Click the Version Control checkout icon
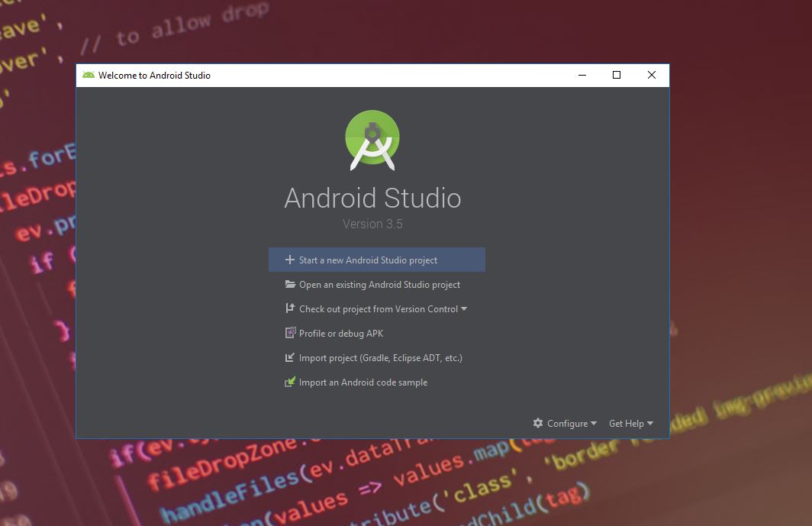This screenshot has height=526, width=812. tap(290, 308)
